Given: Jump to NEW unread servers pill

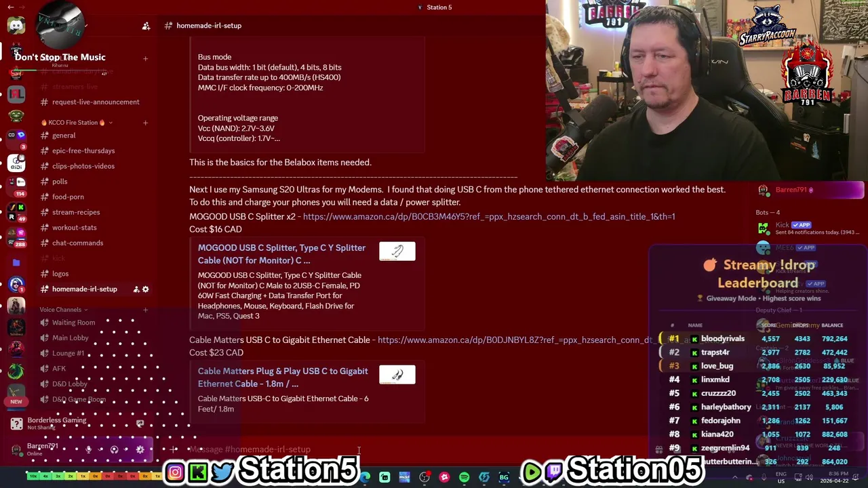Looking at the screenshot, I should [16, 401].
